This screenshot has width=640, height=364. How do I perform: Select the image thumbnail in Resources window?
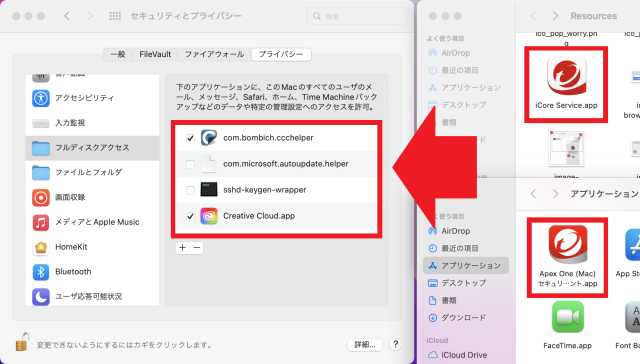[567, 148]
